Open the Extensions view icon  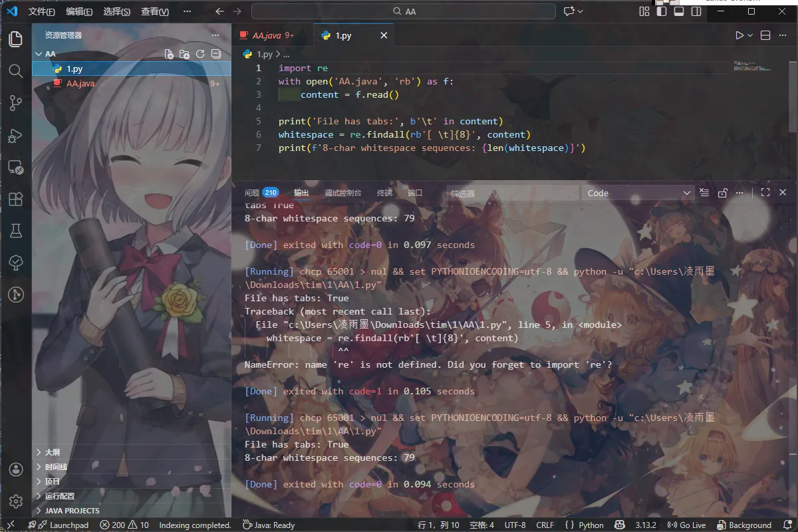16,199
